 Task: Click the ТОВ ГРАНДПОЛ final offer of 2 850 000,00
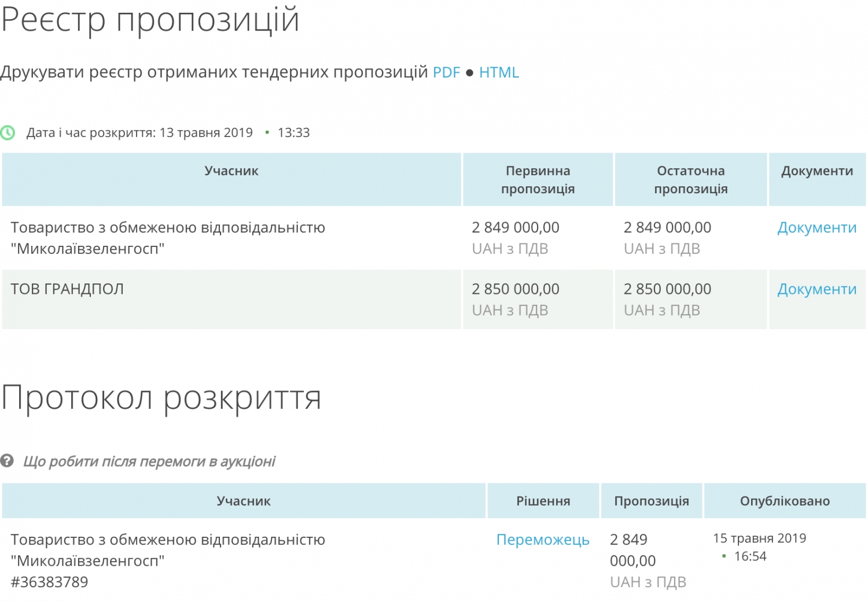(x=667, y=289)
